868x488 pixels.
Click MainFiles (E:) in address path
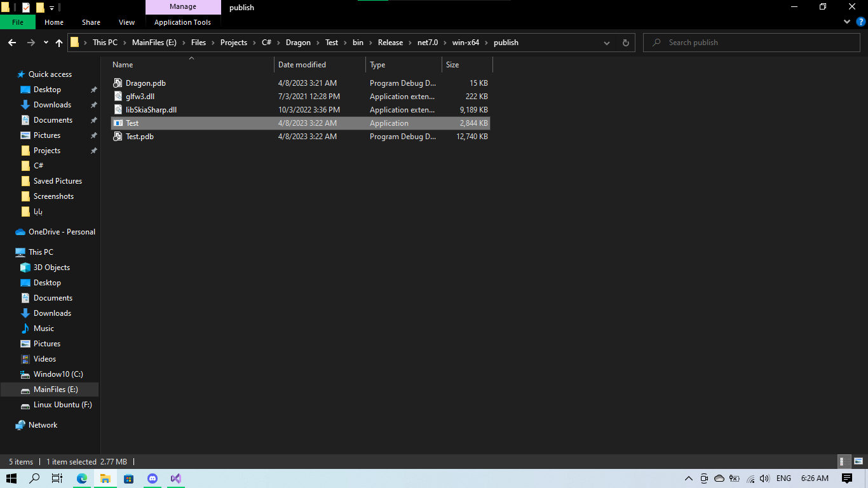(155, 43)
